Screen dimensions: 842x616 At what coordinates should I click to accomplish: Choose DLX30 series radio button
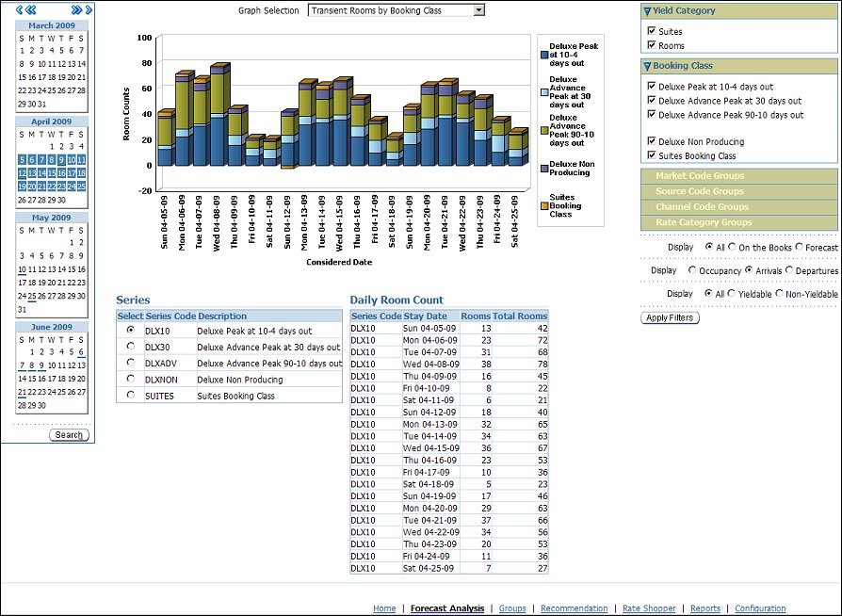[130, 347]
